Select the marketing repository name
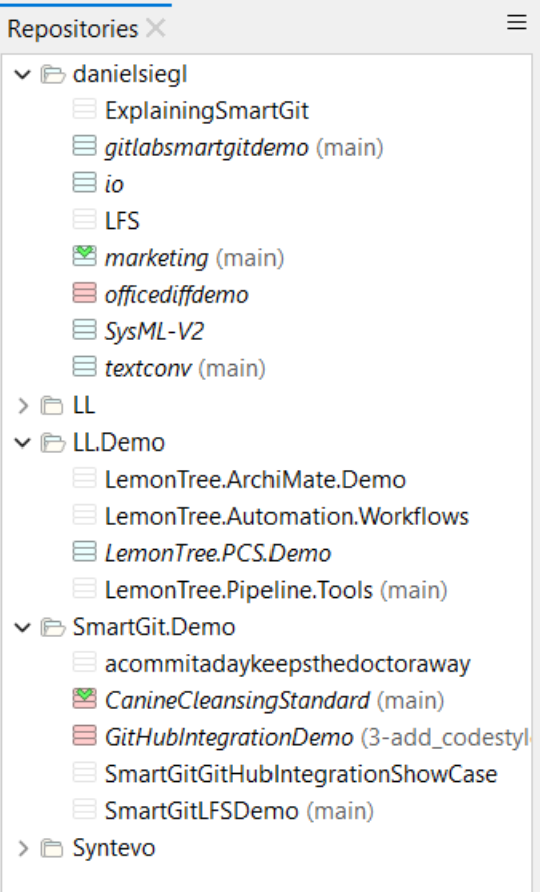Image resolution: width=540 pixels, height=892 pixels. coord(156,258)
